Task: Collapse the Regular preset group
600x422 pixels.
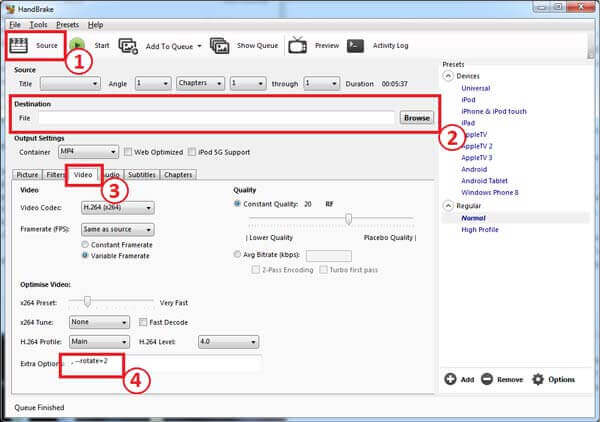Action: [x=448, y=205]
